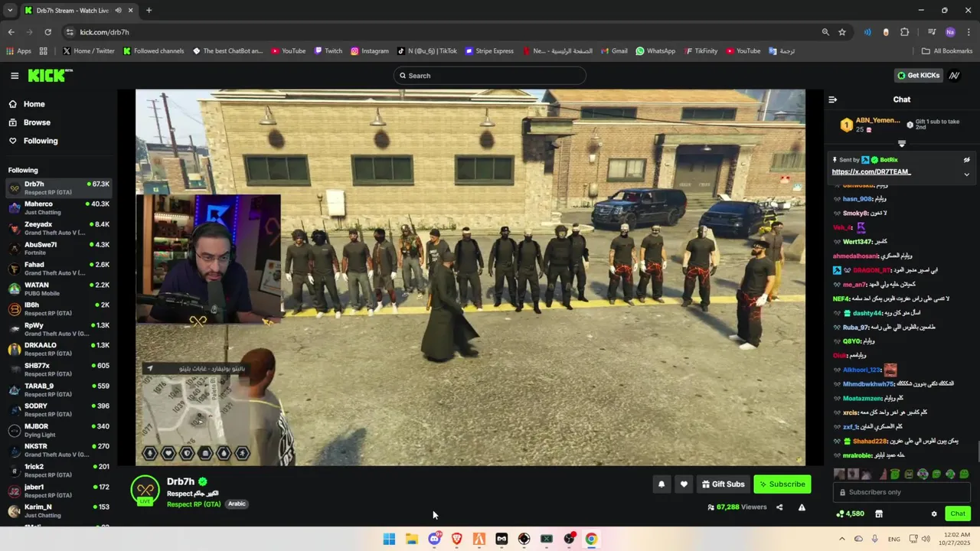
Task: Open the WhatsApp bookmark
Action: [655, 51]
